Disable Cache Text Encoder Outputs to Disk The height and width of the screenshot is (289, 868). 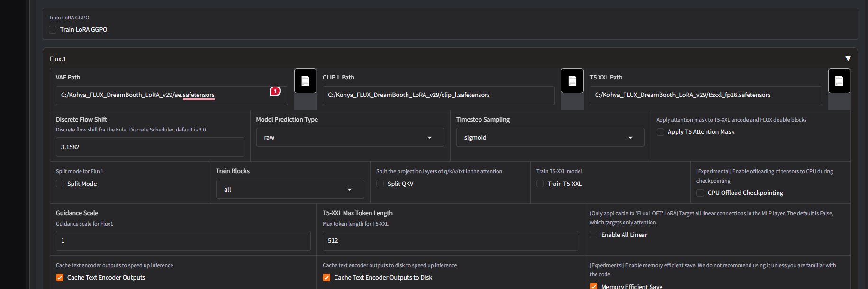click(x=326, y=278)
